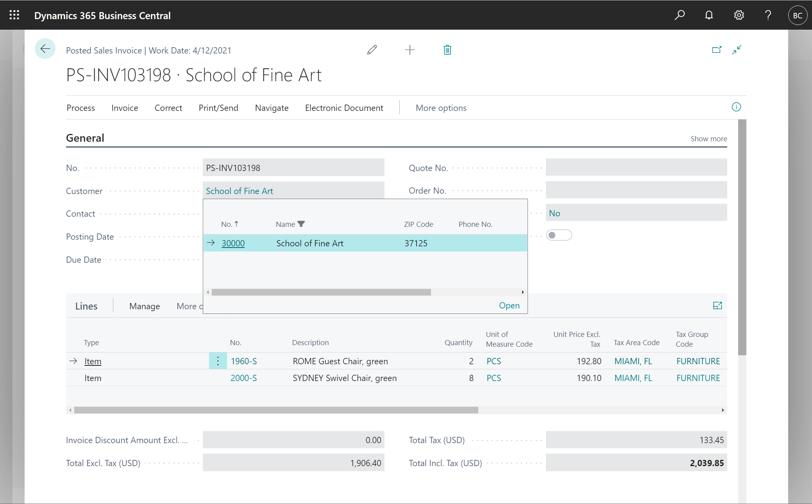Image resolution: width=812 pixels, height=504 pixels.
Task: Toggle the FactBox info icon
Action: tap(736, 107)
